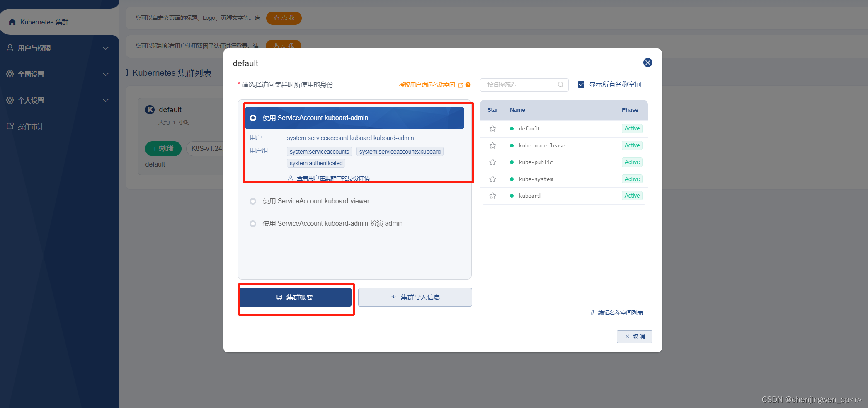Click the Star column header
This screenshot has width=868, height=408.
(x=493, y=110)
